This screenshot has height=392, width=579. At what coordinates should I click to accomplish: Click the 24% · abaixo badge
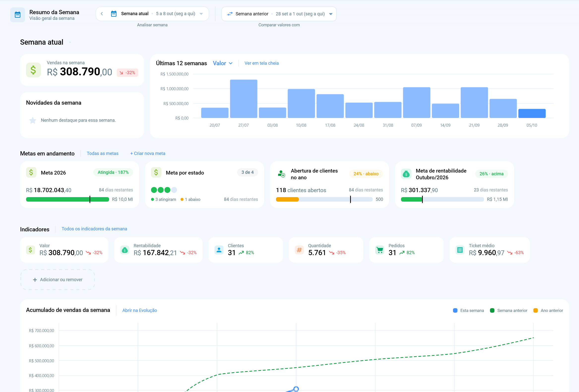366,174
